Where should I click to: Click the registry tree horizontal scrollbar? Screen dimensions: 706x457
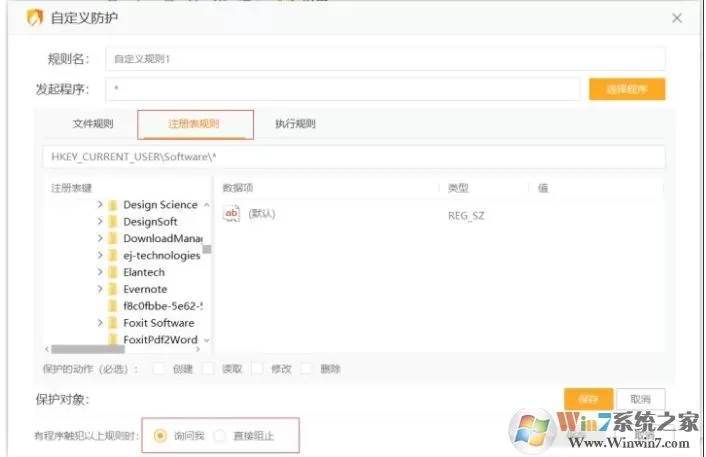click(122, 349)
